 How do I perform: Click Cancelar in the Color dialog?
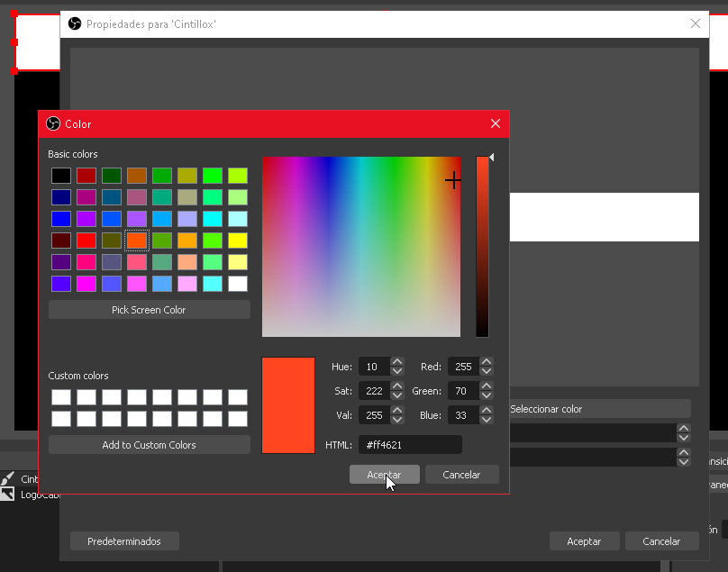[x=461, y=475]
